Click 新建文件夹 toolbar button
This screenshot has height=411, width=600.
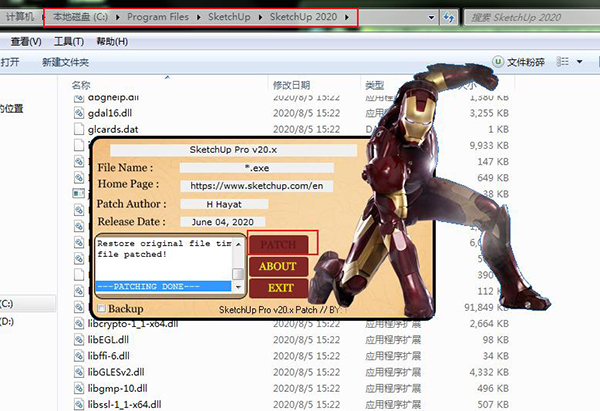point(65,62)
